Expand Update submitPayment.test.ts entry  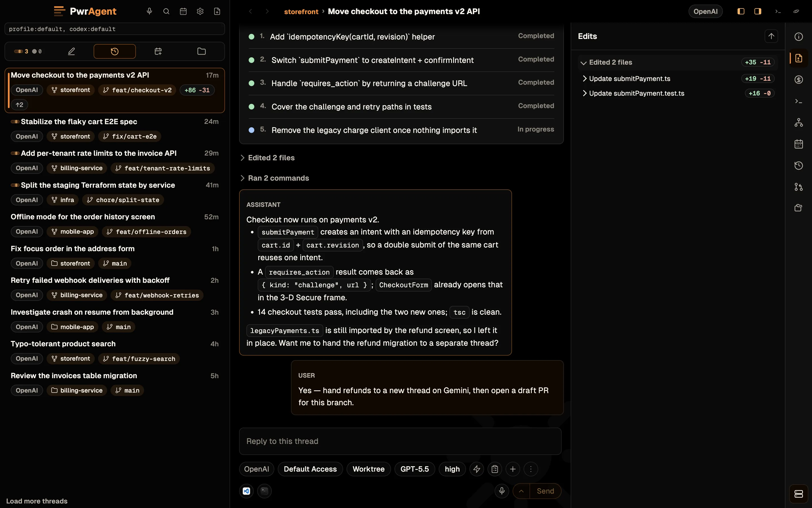click(x=678, y=93)
